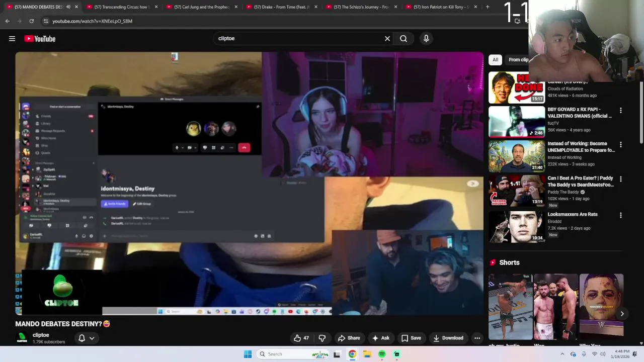Share the MANDO DEBATES DESTINY video

(x=349, y=338)
